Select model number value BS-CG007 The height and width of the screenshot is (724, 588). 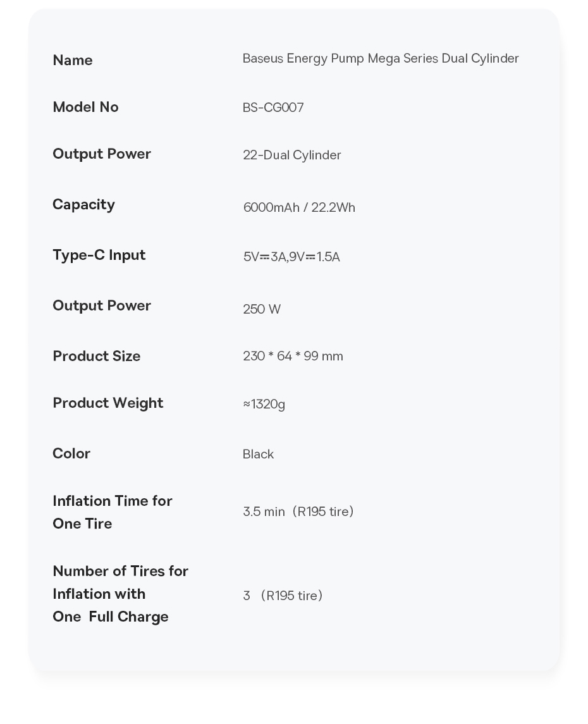tap(273, 108)
